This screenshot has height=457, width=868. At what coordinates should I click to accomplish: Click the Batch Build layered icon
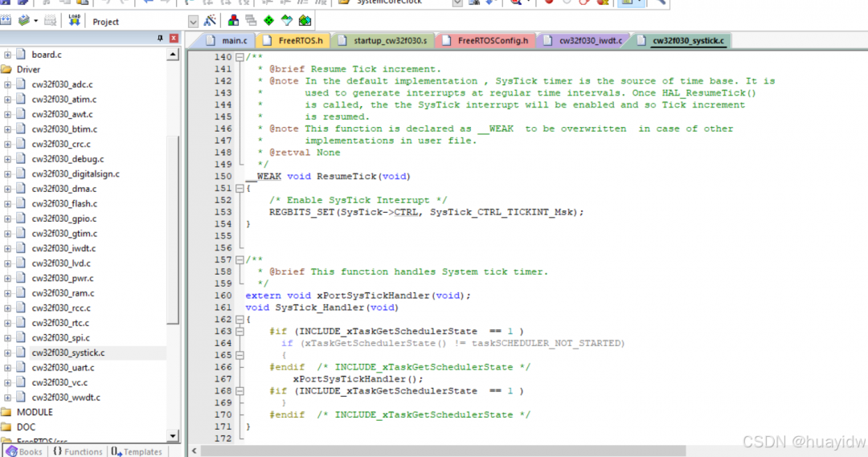[x=24, y=20]
